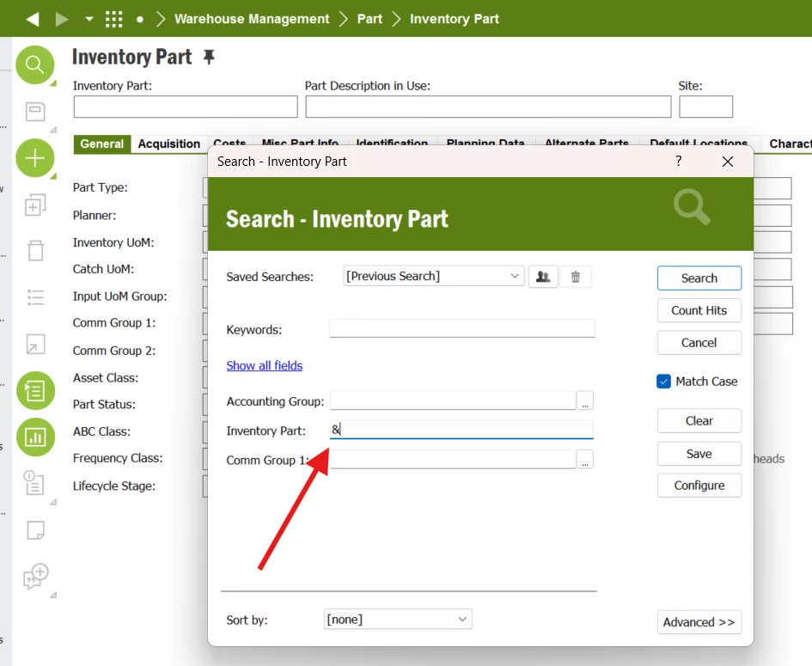Click the delete saved search trash icon
This screenshot has width=812, height=666.
click(x=576, y=277)
